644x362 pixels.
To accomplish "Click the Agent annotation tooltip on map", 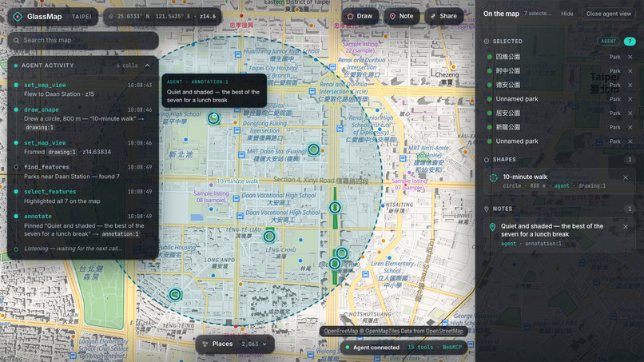I will pos(214,91).
